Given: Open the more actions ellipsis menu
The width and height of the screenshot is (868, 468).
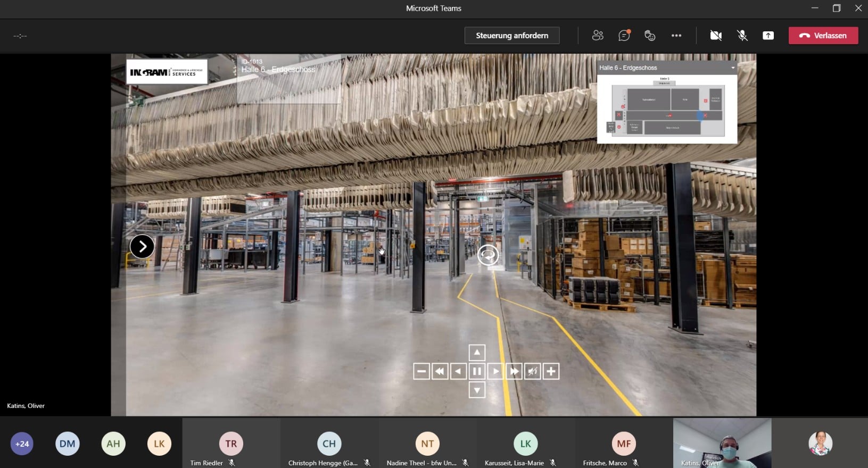Looking at the screenshot, I should coord(676,36).
